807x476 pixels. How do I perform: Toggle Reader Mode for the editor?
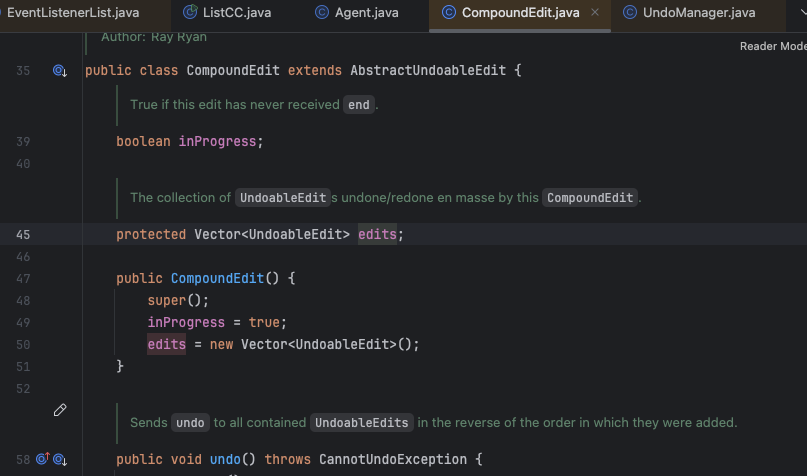[x=772, y=46]
